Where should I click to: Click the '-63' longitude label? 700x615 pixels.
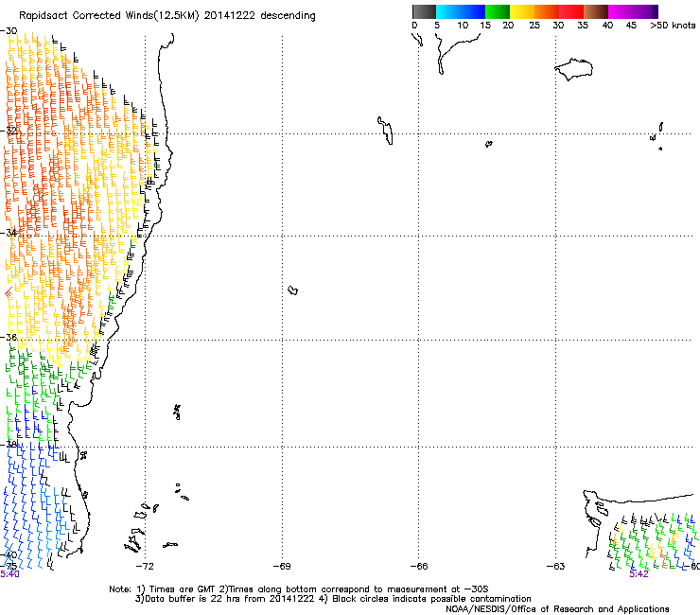(x=556, y=567)
